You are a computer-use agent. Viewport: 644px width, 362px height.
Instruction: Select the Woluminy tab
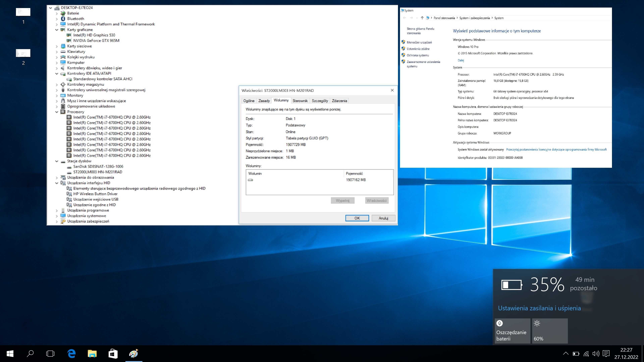(281, 100)
